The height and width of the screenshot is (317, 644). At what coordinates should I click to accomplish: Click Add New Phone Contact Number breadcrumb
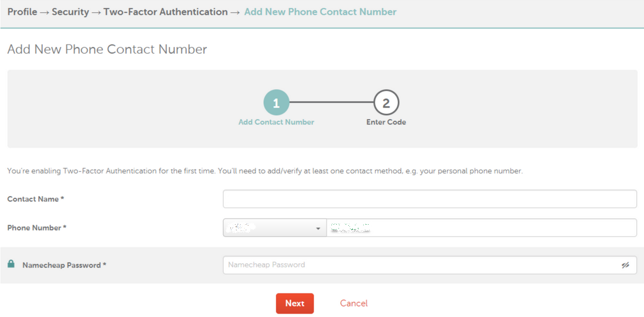point(320,12)
